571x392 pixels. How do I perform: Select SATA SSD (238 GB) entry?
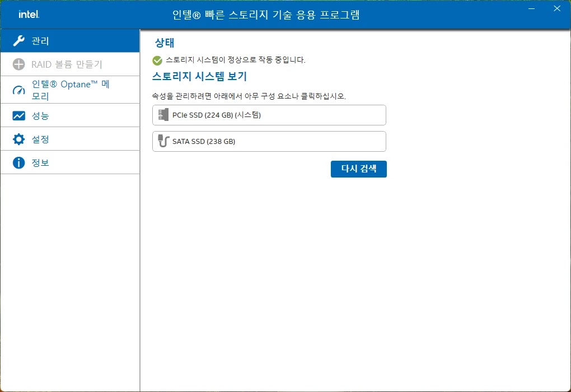tap(269, 141)
